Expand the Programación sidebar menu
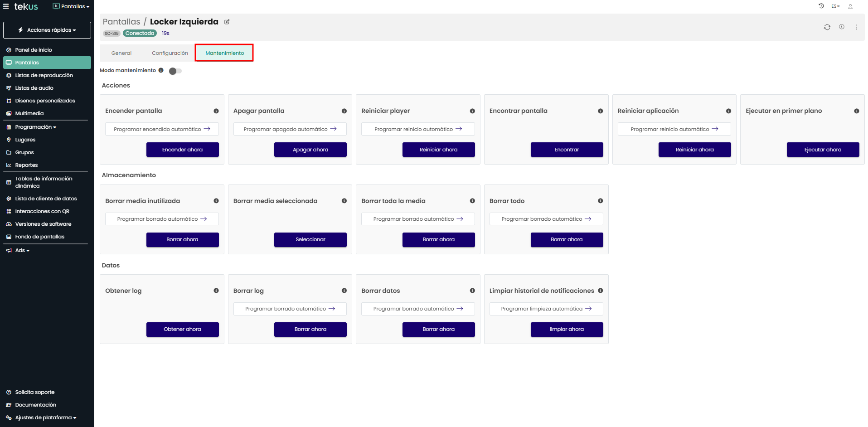Image resolution: width=868 pixels, height=427 pixels. [35, 127]
